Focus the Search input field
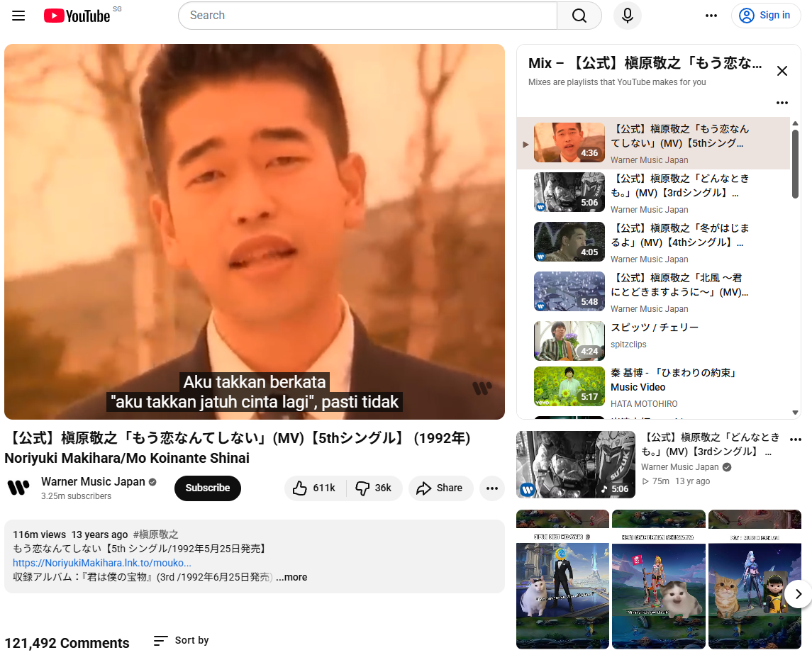This screenshot has width=812, height=655. (367, 16)
